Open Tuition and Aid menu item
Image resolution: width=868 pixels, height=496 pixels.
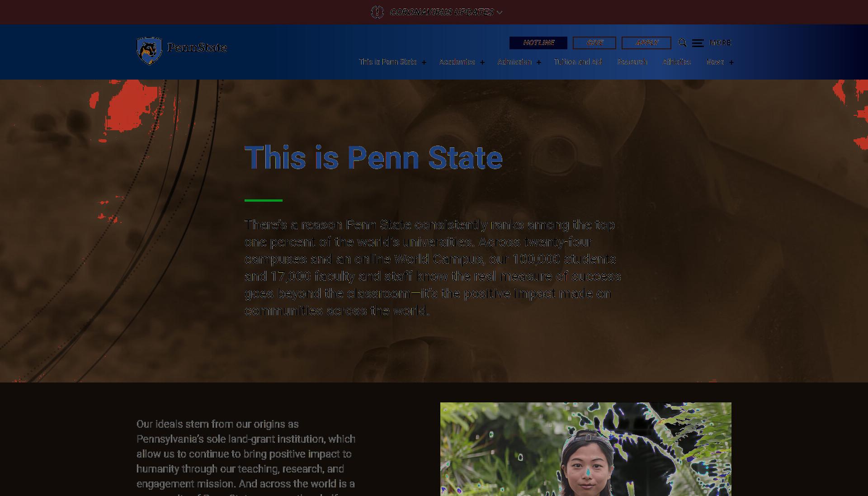click(578, 62)
